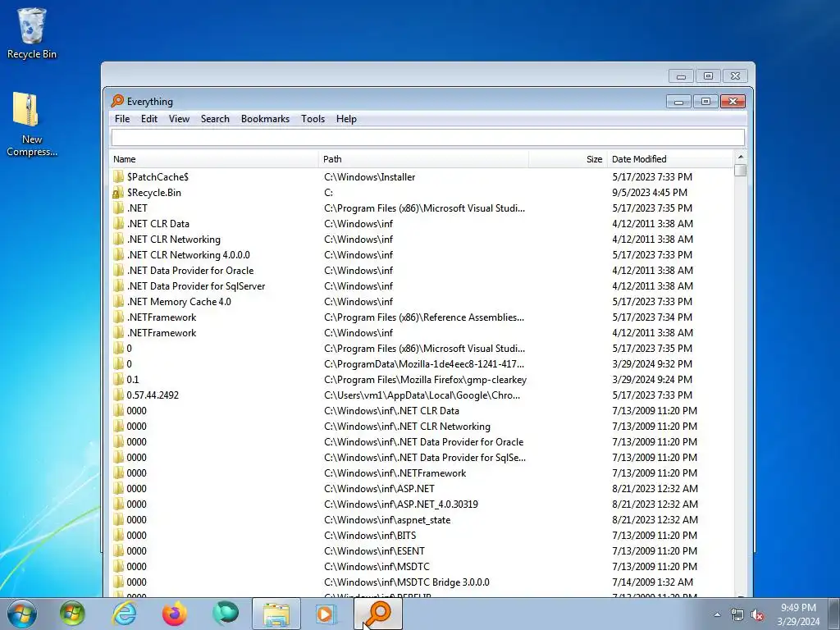Open the File menu in Everything
840x630 pixels.
click(122, 119)
